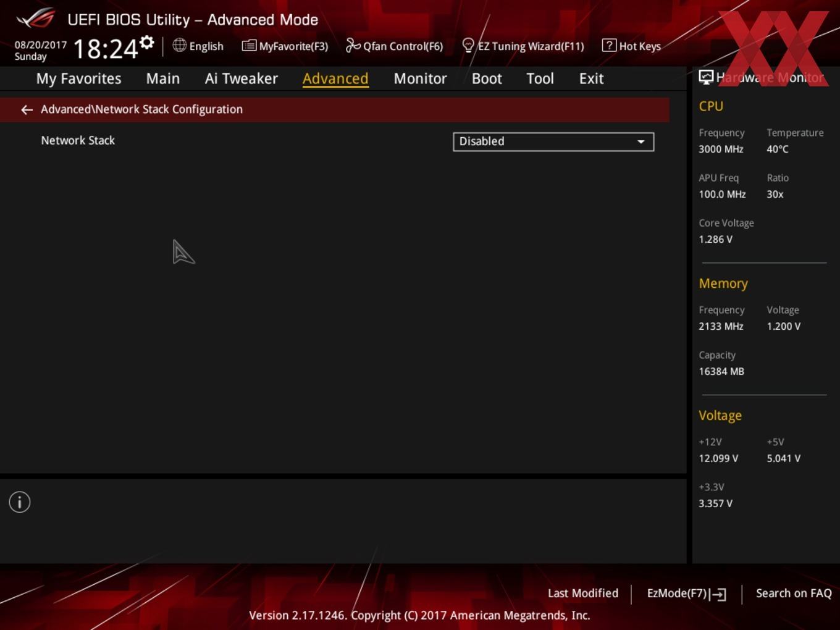Screen dimensions: 840x630
Task: Click the date 08/20/2017
Action: tap(41, 45)
